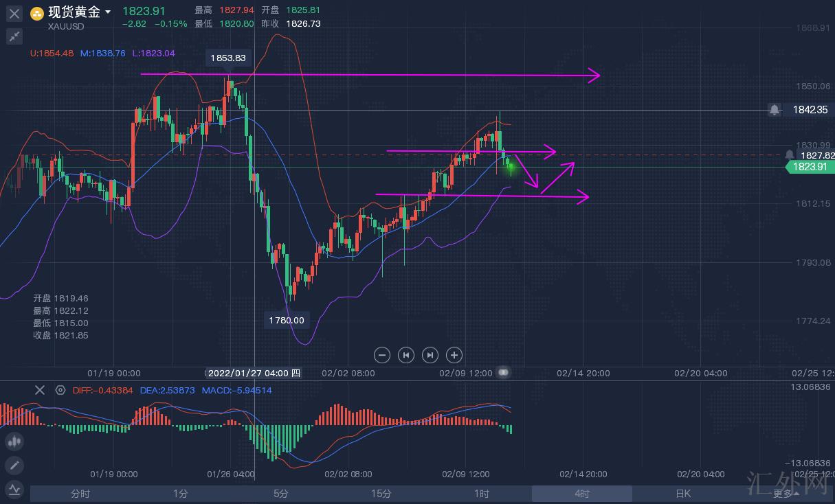Click the time-axis scroll handle near 02/09
Screen dimensions: 835x504
[504, 372]
